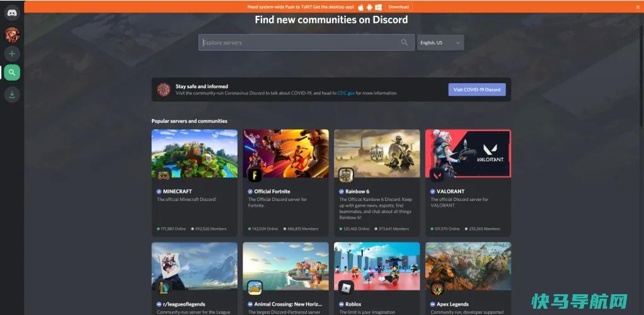The height and width of the screenshot is (315, 644).
Task: Select the green Explore servers magnifier icon
Action: point(12,72)
